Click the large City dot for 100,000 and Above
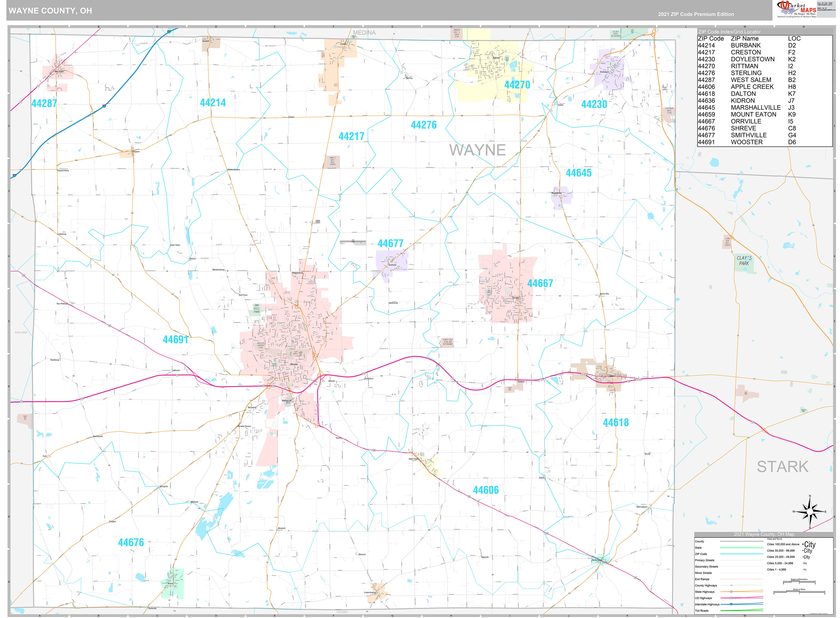This screenshot has width=840, height=618. [x=803, y=544]
